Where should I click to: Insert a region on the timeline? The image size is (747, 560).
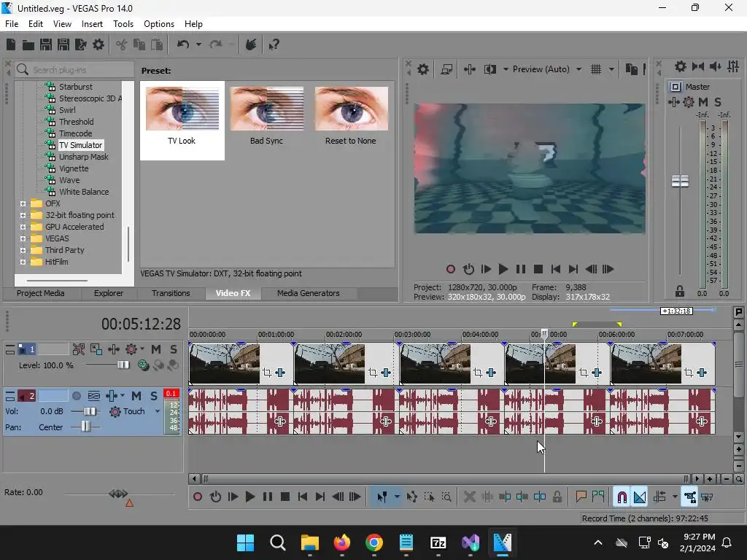[x=598, y=497]
